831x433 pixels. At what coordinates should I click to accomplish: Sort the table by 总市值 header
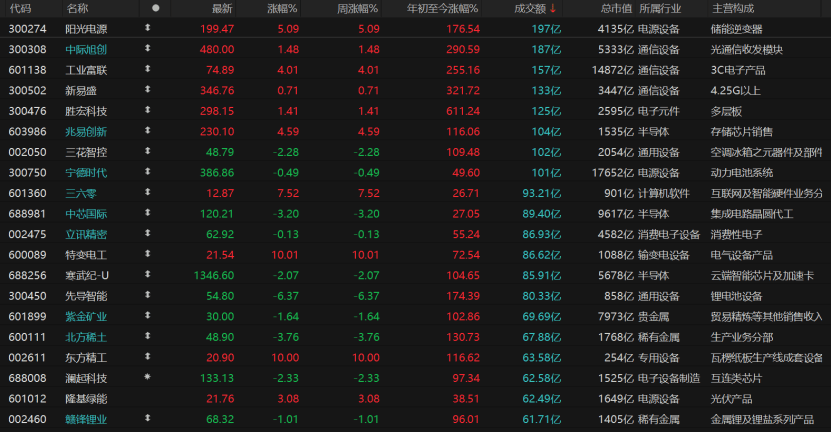[x=615, y=8]
